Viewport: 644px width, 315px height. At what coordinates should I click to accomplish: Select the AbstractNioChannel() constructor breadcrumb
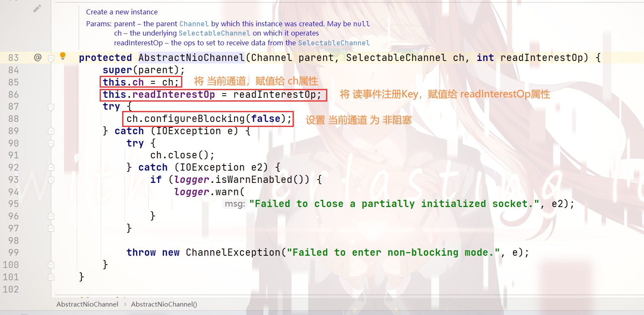pos(164,304)
